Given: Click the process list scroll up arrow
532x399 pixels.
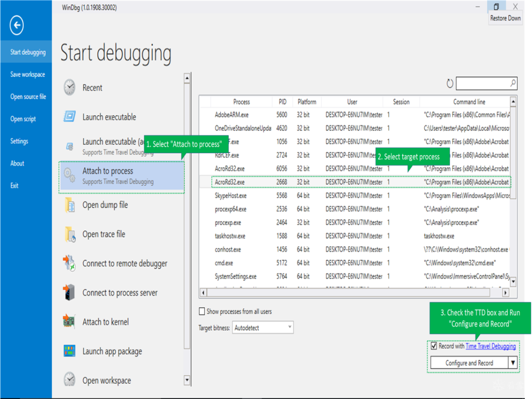Looking at the screenshot, I should point(513,102).
